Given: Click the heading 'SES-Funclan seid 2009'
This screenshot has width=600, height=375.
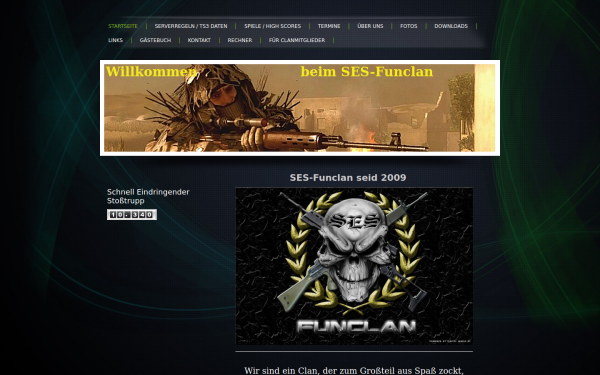Looking at the screenshot, I should 348,178.
